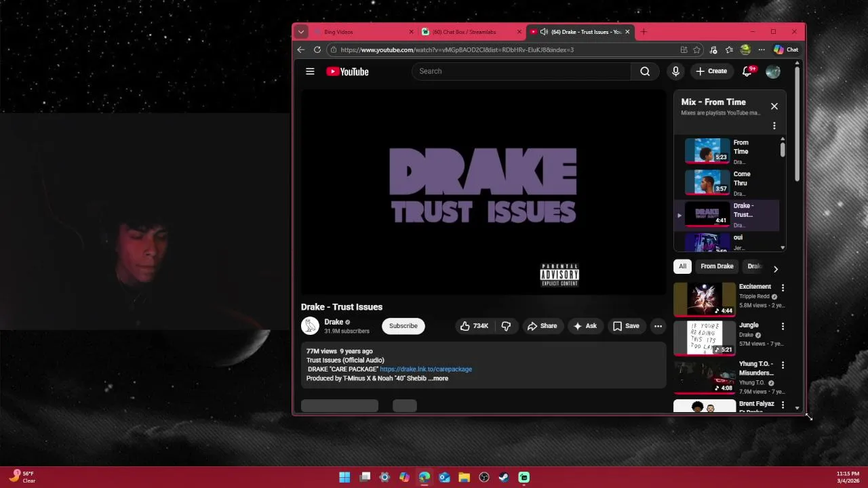Image resolution: width=868 pixels, height=488 pixels.
Task: Start voice search with the microphone
Action: [x=675, y=71]
